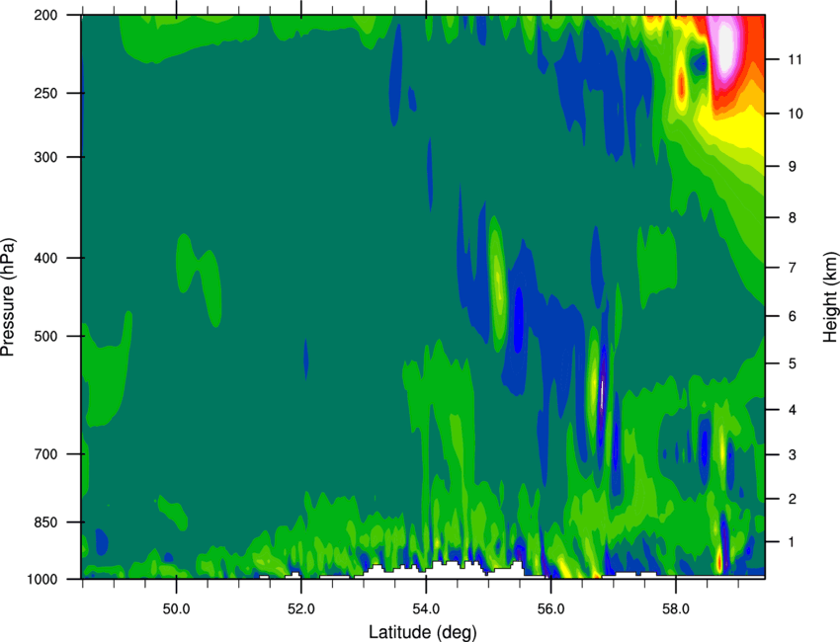This screenshot has width=840, height=642.
Task: Click the "Pressure (hPa)" axis title
Action: (x=8, y=297)
